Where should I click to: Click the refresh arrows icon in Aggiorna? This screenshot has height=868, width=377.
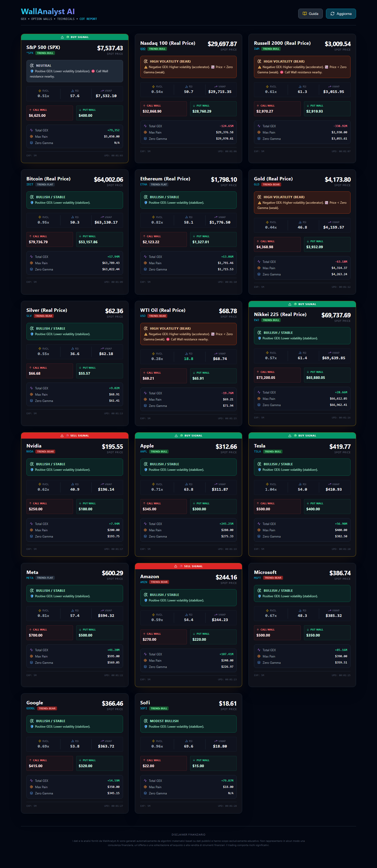point(332,13)
